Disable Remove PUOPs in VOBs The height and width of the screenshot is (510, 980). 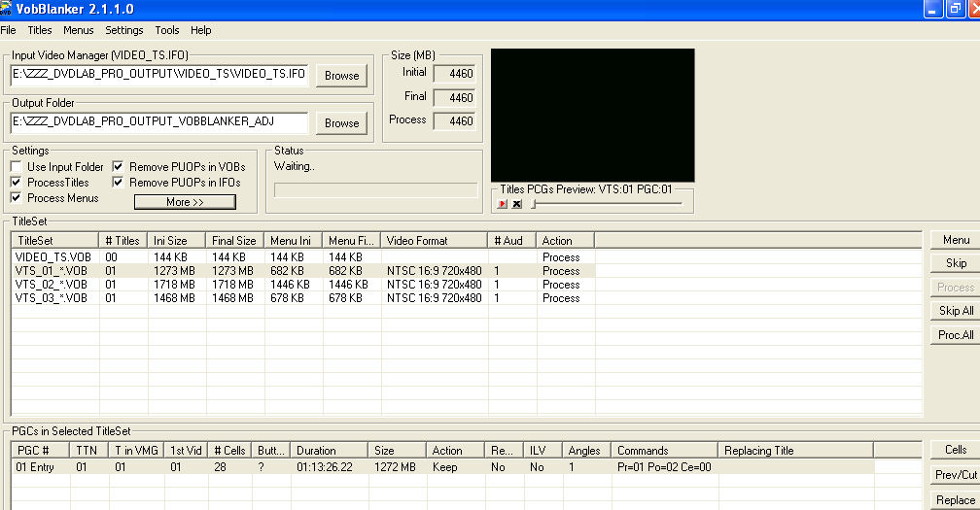[119, 167]
